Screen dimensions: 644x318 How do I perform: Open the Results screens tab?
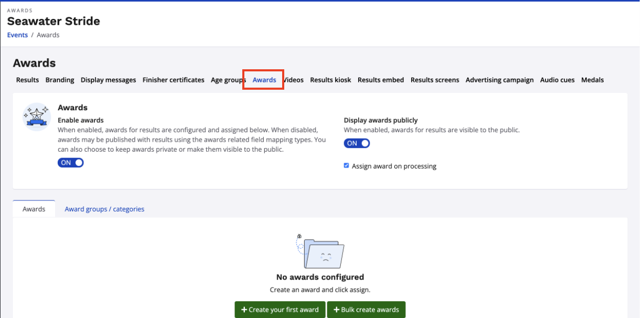coord(435,80)
